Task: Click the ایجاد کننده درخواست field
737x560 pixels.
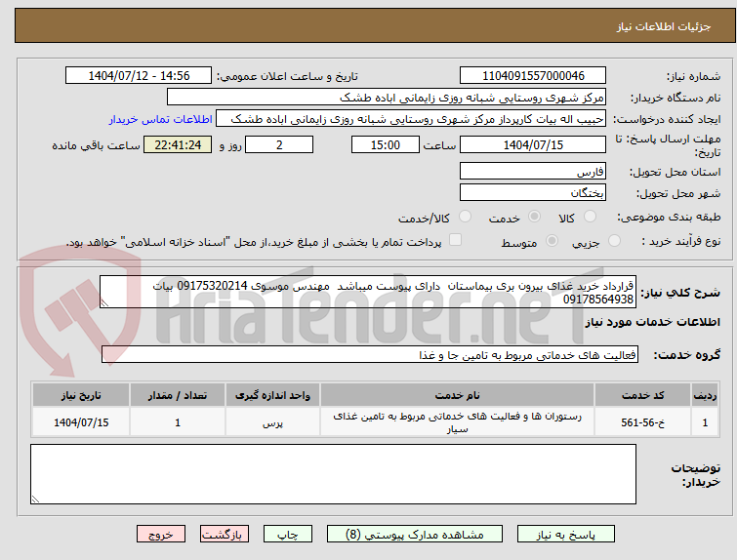Action: pos(411,119)
